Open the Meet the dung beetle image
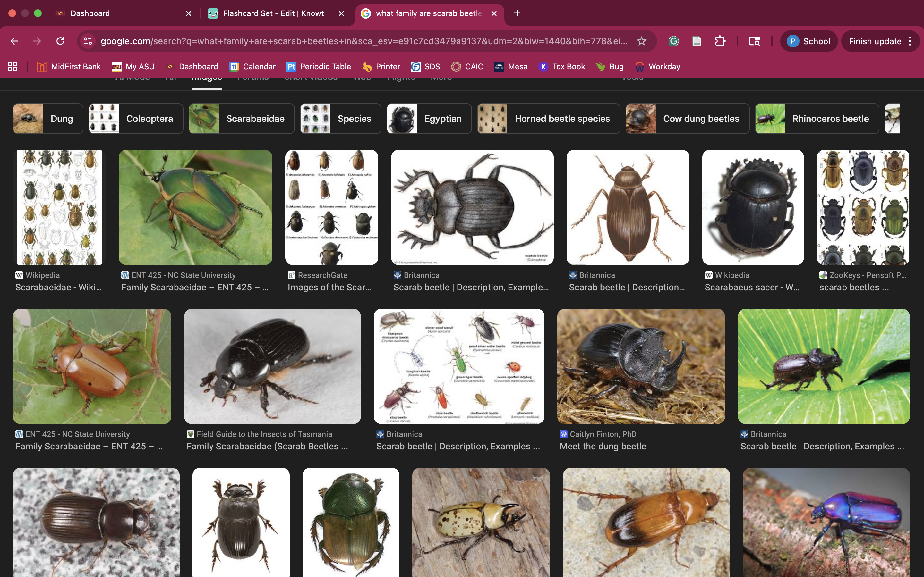The image size is (924, 577). click(641, 366)
